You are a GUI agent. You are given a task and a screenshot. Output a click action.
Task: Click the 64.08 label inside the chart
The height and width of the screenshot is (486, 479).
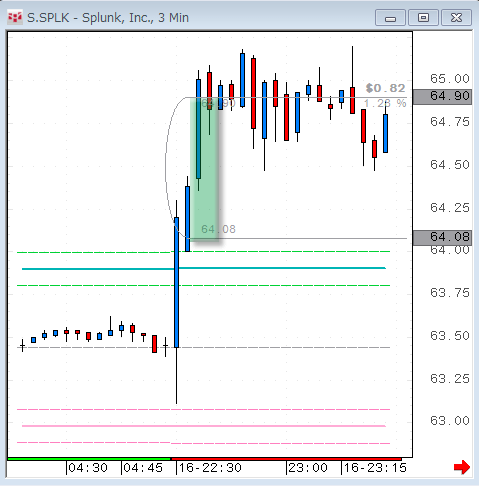[218, 229]
